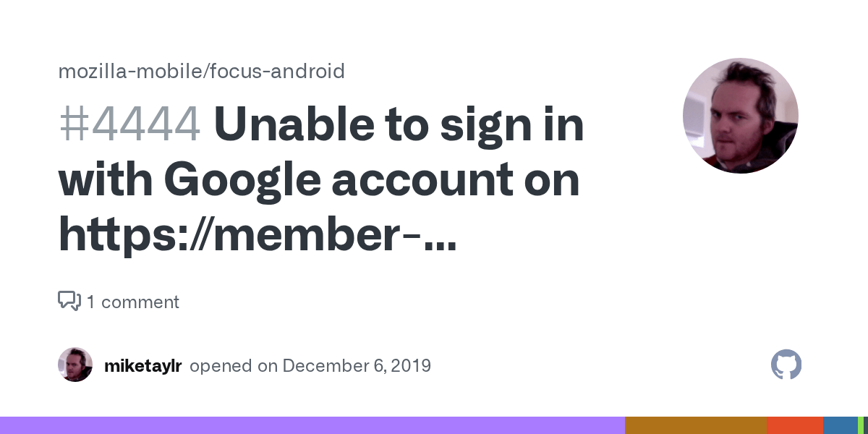This screenshot has height=434, width=868.
Task: Select the dark gray segment at bar end
Action: pos(866,425)
